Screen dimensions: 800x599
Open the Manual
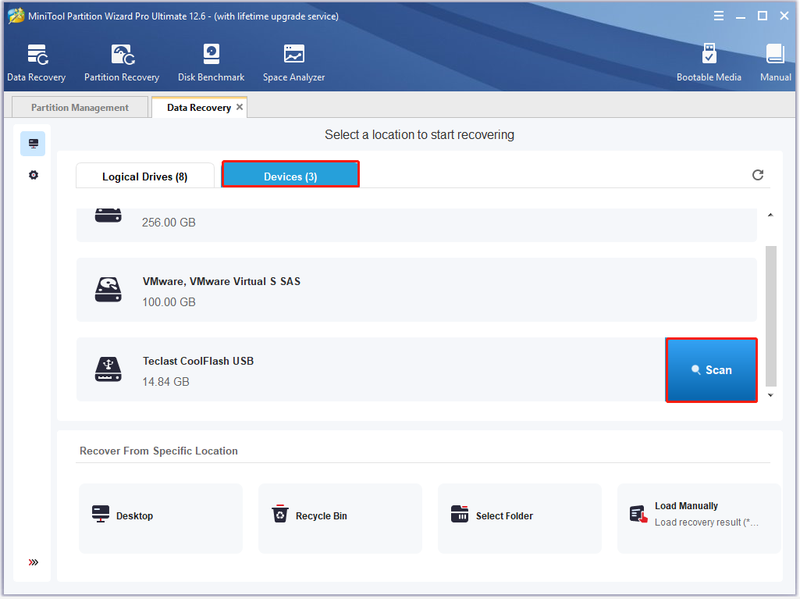[x=775, y=63]
